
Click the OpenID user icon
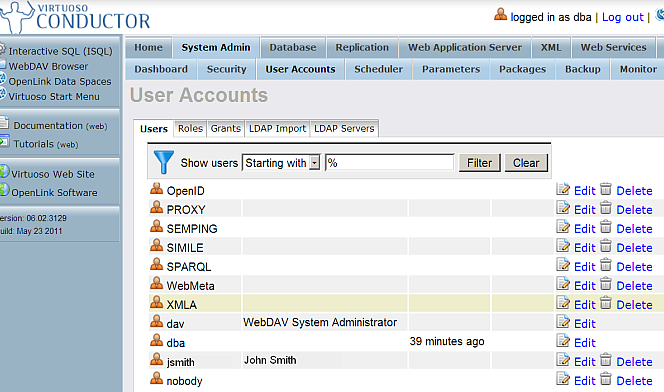click(157, 188)
